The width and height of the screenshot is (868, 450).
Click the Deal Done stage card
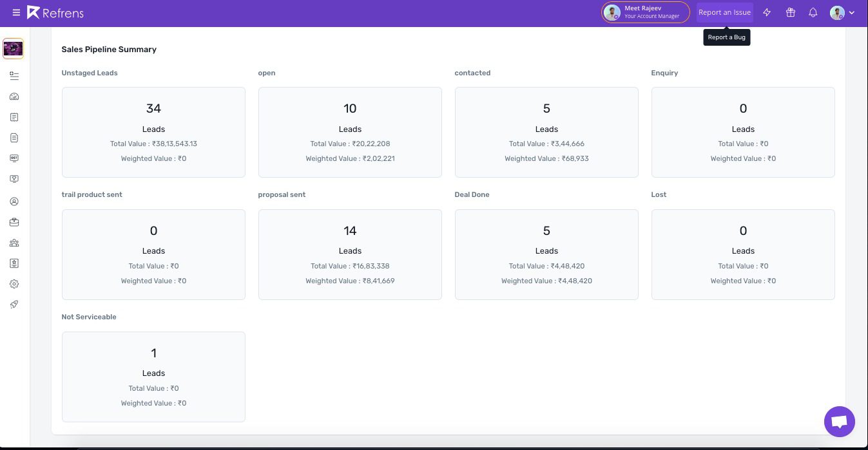coord(546,254)
